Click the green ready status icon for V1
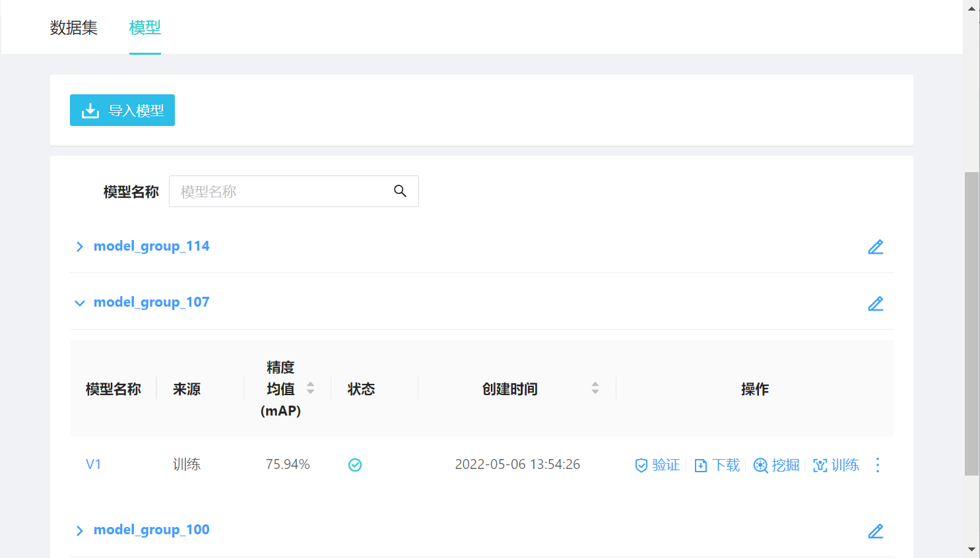The width and height of the screenshot is (980, 558). [355, 465]
